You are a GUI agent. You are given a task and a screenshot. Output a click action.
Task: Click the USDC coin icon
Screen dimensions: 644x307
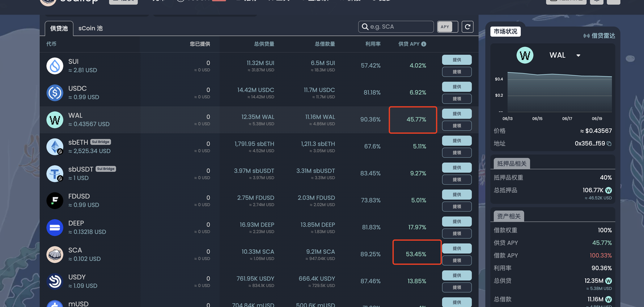tap(55, 93)
